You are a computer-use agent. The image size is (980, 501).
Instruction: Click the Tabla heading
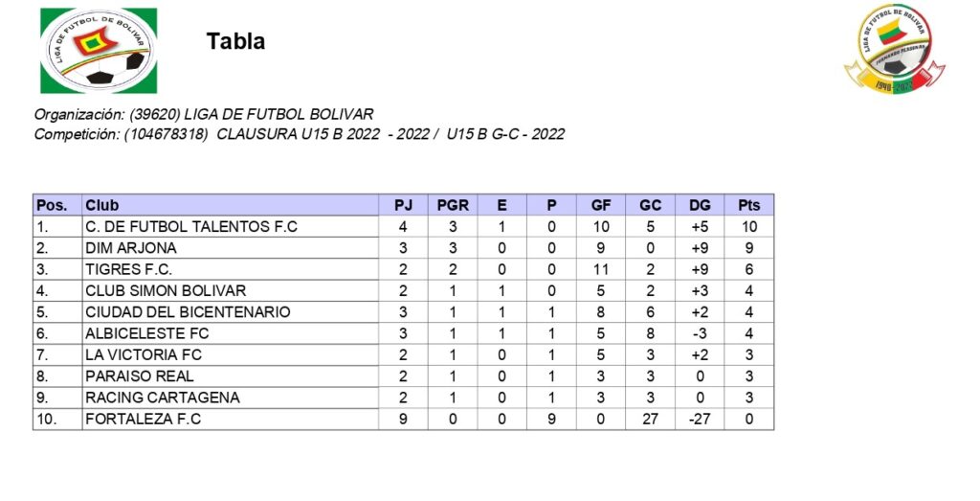point(235,41)
